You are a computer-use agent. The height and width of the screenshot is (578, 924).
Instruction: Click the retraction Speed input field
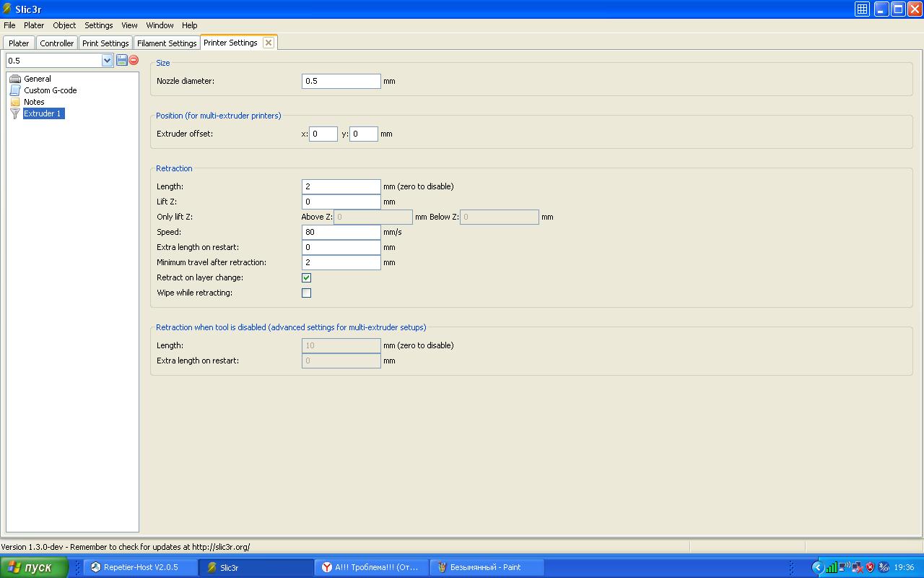coord(341,232)
